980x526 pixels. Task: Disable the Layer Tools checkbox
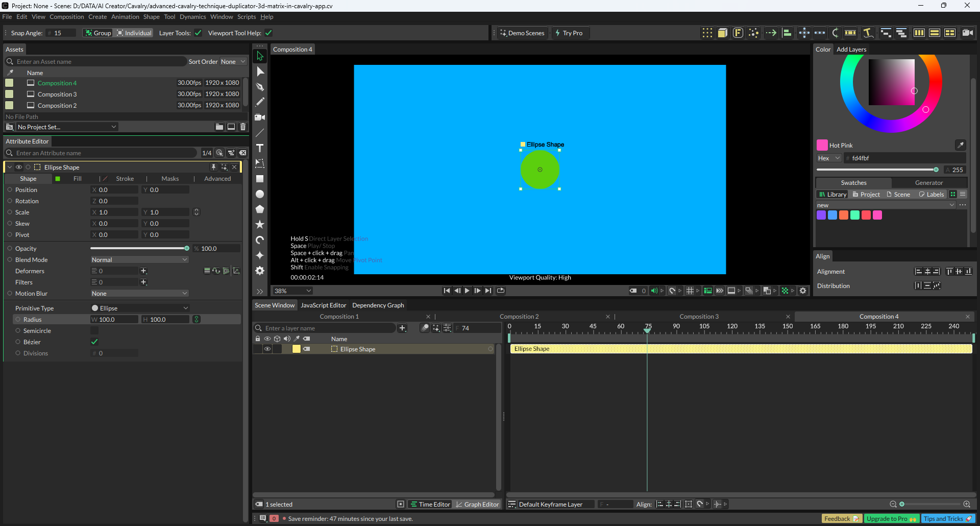[198, 33]
